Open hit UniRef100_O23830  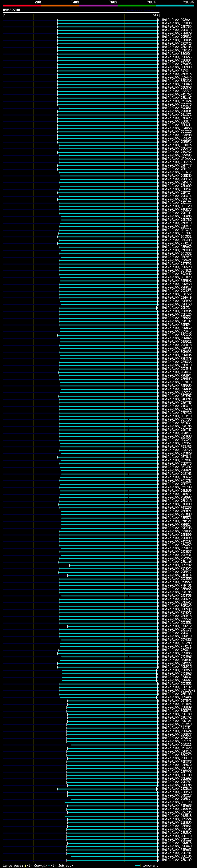pyautogui.click(x=176, y=23)
